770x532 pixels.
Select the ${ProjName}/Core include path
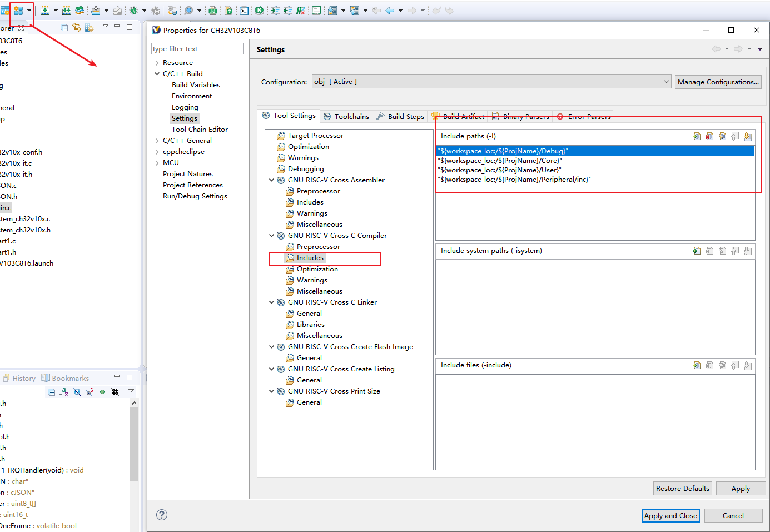coord(595,161)
